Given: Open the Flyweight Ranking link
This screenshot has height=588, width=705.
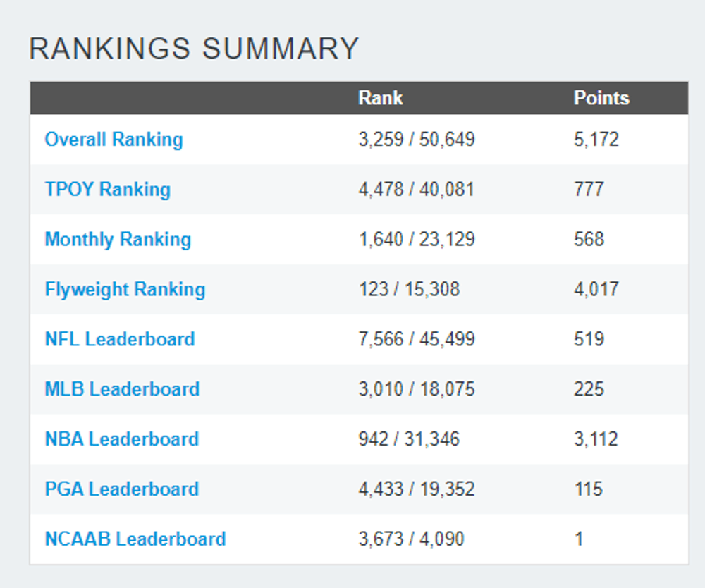Looking at the screenshot, I should click(x=125, y=290).
